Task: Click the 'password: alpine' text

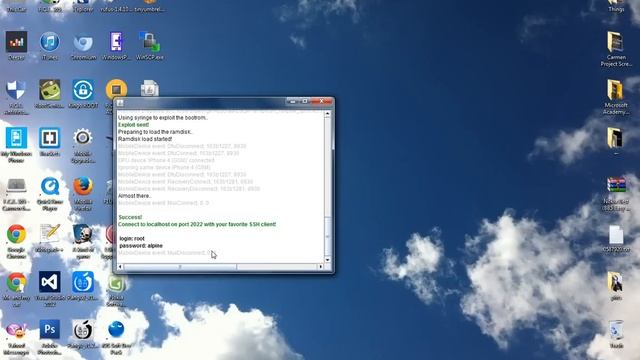Action: [141, 246]
